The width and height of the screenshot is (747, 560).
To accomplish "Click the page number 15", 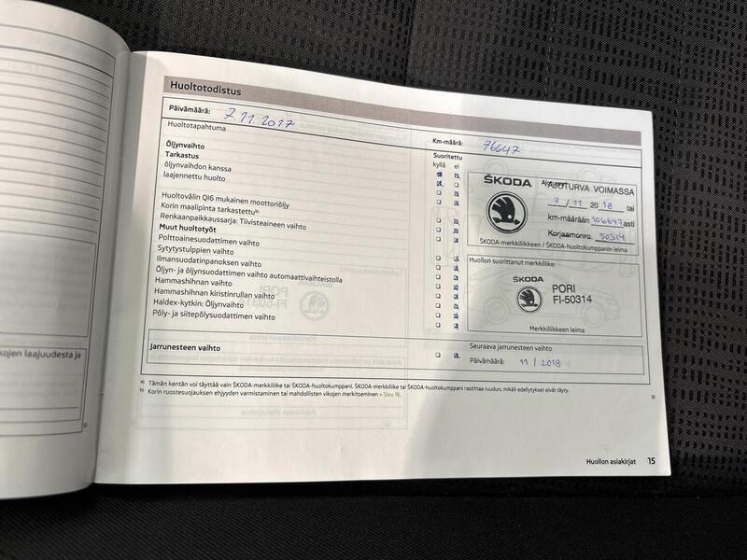I will (650, 460).
